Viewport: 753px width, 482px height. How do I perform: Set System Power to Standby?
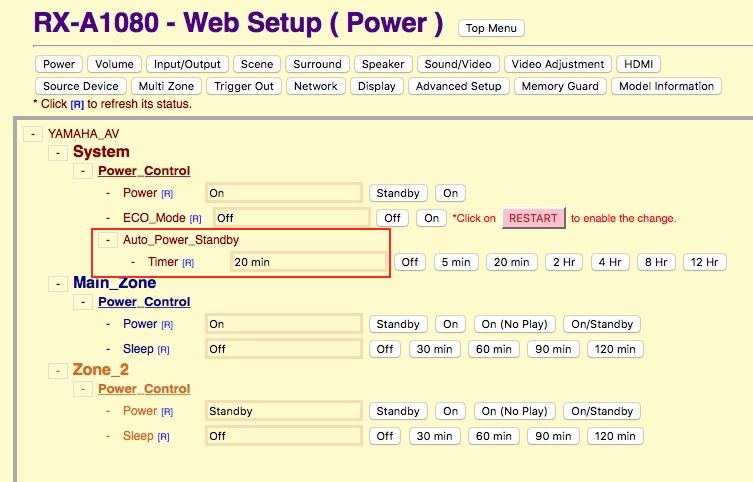coord(398,193)
